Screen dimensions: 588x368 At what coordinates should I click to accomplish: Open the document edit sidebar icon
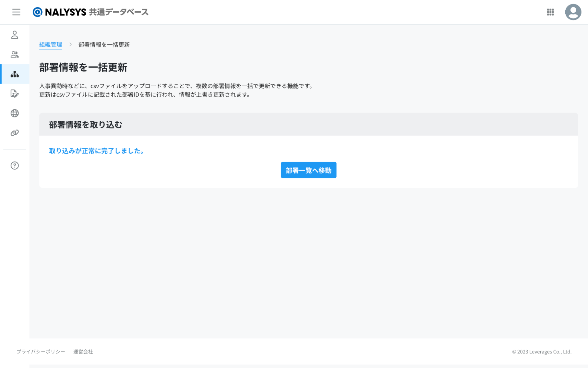pyautogui.click(x=15, y=94)
